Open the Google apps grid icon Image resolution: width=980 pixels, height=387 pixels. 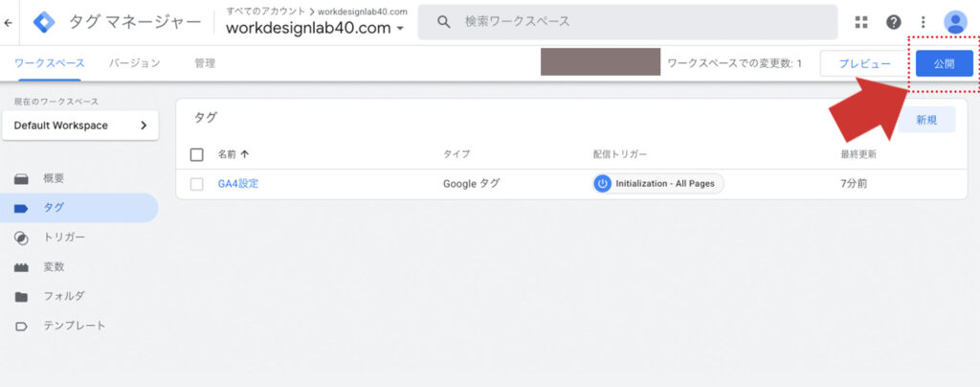(x=861, y=22)
